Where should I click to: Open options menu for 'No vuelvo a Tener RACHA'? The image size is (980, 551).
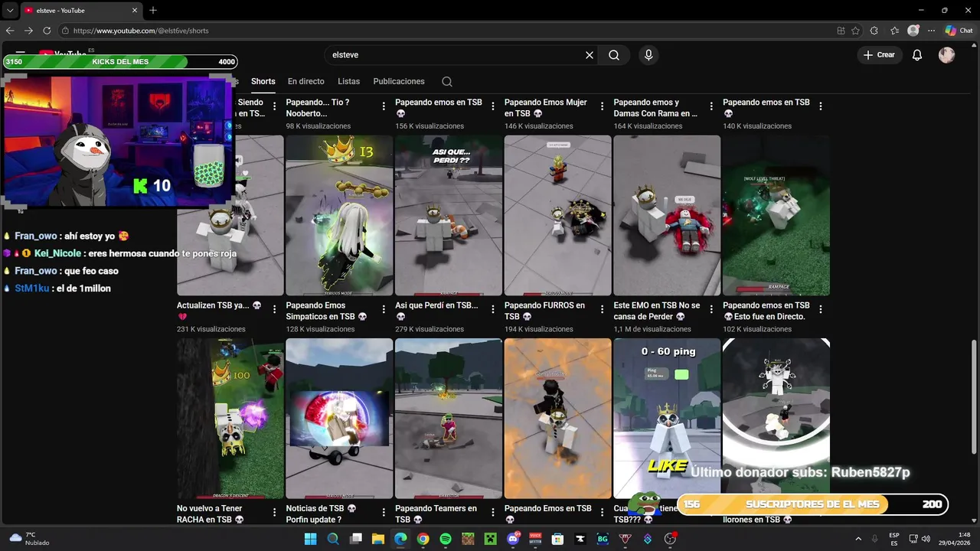(274, 513)
